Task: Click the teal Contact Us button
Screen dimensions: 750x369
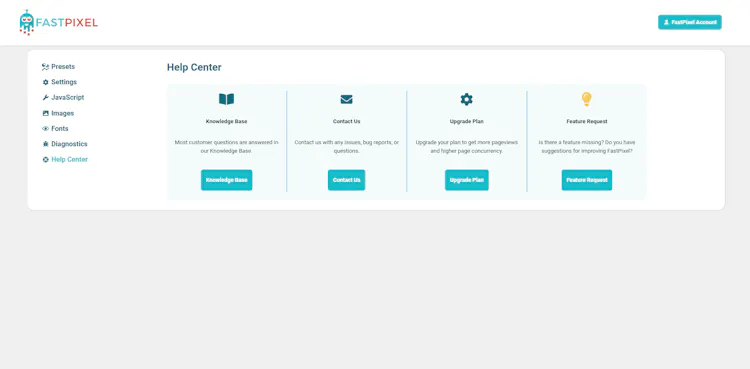Action: [346, 180]
